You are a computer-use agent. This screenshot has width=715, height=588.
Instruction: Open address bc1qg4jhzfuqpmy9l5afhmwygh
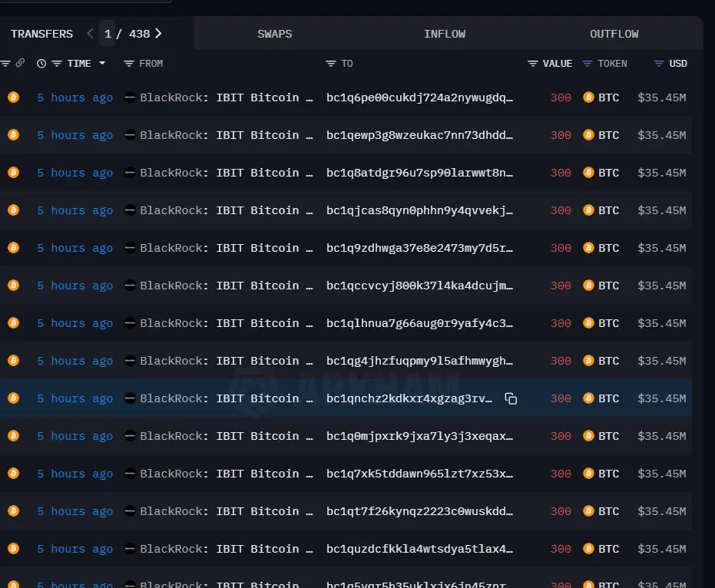(x=419, y=361)
